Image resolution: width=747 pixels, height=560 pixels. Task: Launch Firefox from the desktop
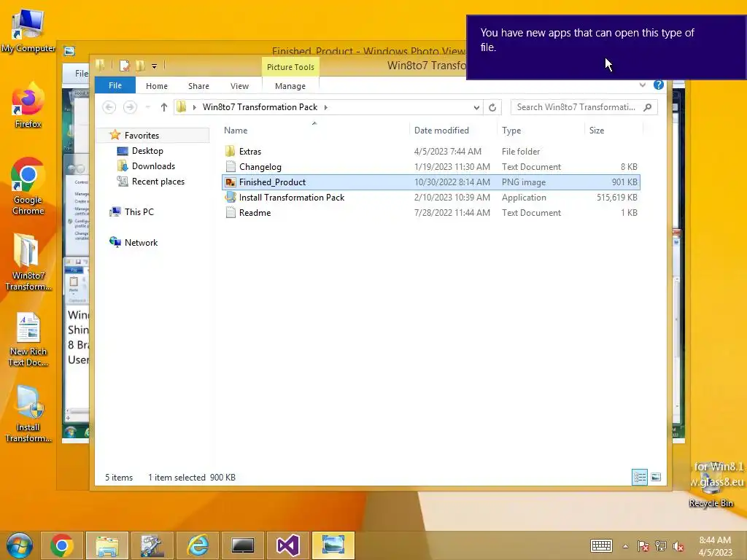click(x=28, y=106)
